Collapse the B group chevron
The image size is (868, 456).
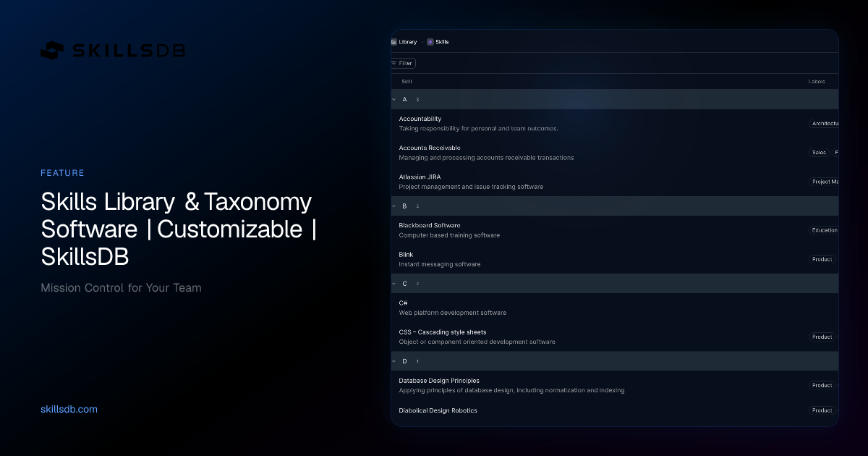[x=393, y=206]
